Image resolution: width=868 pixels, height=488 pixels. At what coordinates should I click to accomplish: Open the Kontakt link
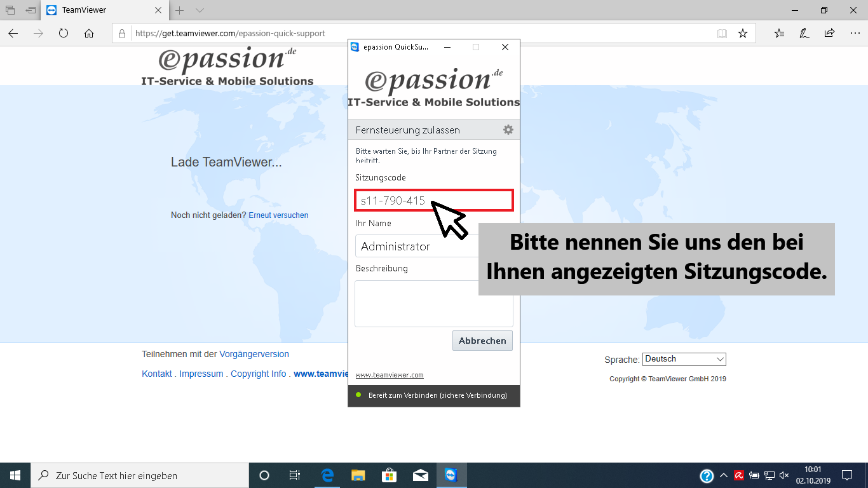click(x=157, y=374)
